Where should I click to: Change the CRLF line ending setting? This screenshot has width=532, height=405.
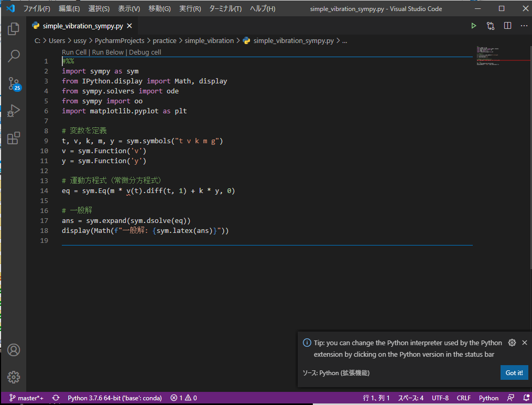pos(463,398)
